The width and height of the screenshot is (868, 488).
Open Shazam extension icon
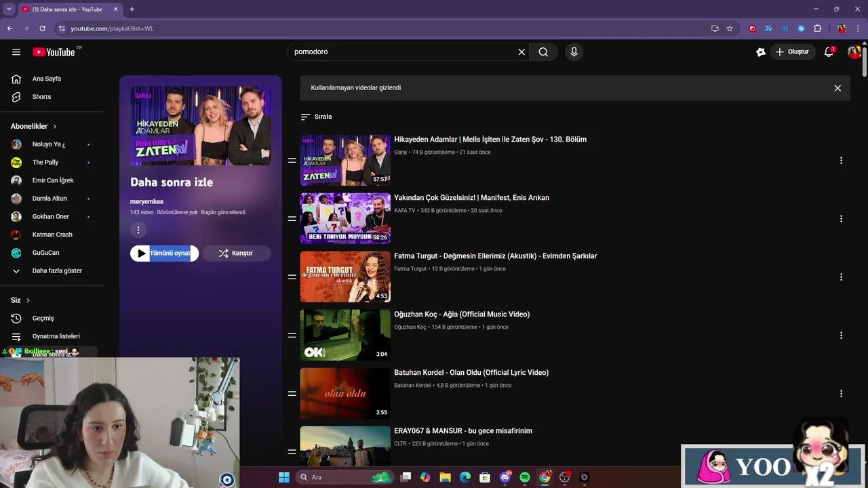[801, 28]
